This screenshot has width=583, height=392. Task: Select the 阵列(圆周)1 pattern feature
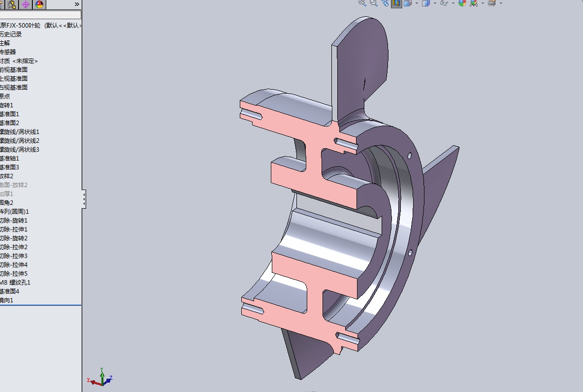click(x=14, y=212)
